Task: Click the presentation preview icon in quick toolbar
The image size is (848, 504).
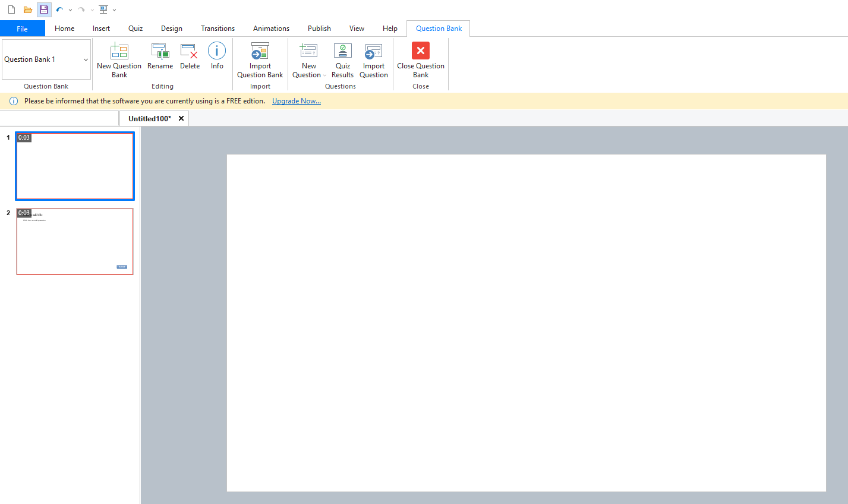Action: click(103, 10)
